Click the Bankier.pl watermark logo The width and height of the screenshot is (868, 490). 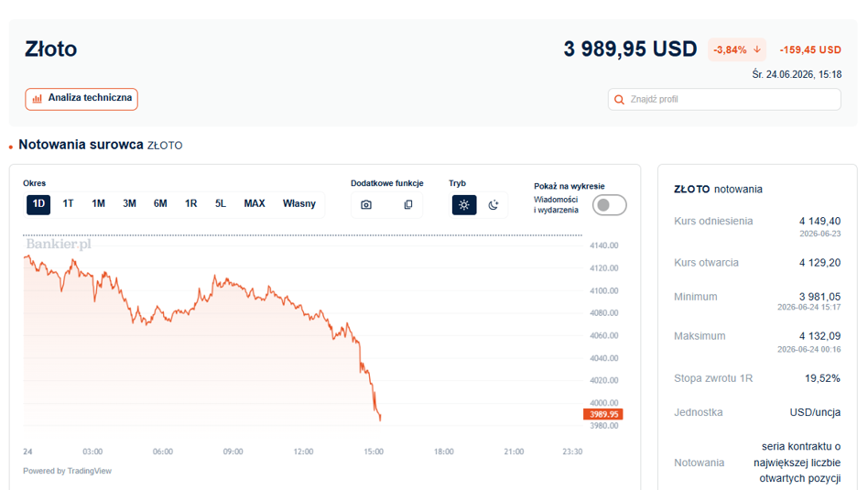58,245
